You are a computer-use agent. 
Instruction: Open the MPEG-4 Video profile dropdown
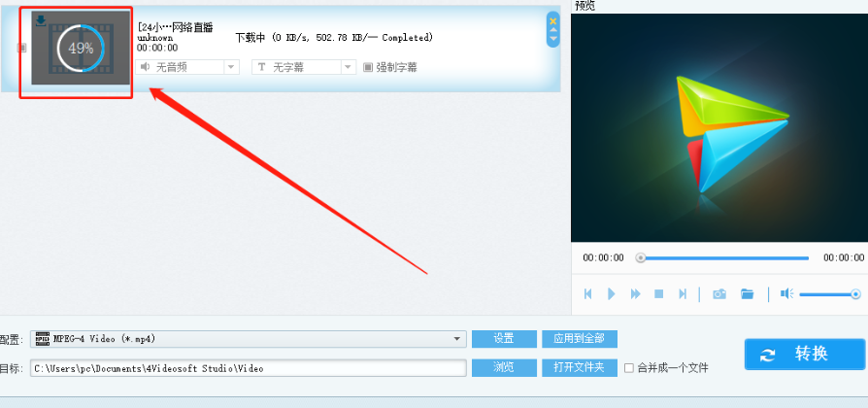[248, 339]
